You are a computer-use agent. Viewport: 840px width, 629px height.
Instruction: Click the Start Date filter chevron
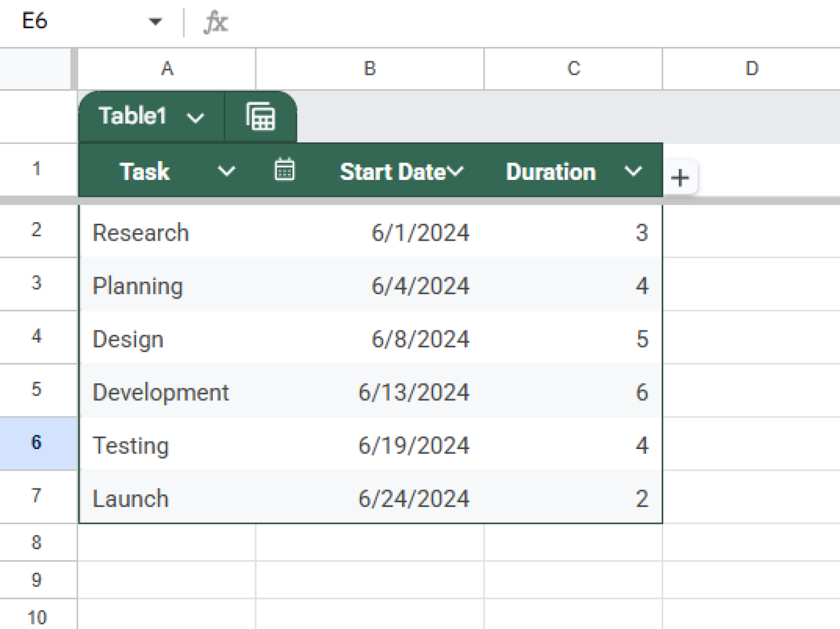(456, 171)
